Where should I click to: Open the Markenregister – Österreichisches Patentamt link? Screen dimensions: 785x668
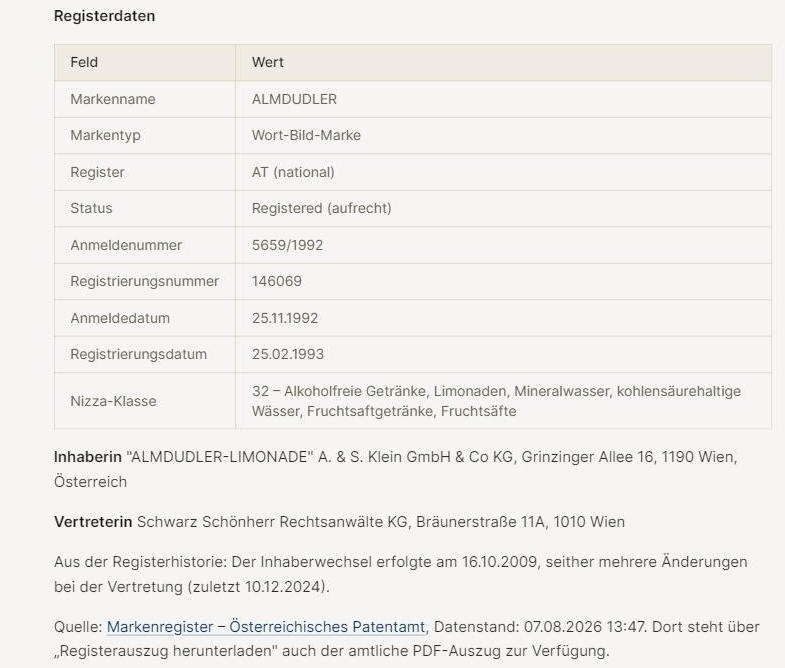pyautogui.click(x=266, y=626)
